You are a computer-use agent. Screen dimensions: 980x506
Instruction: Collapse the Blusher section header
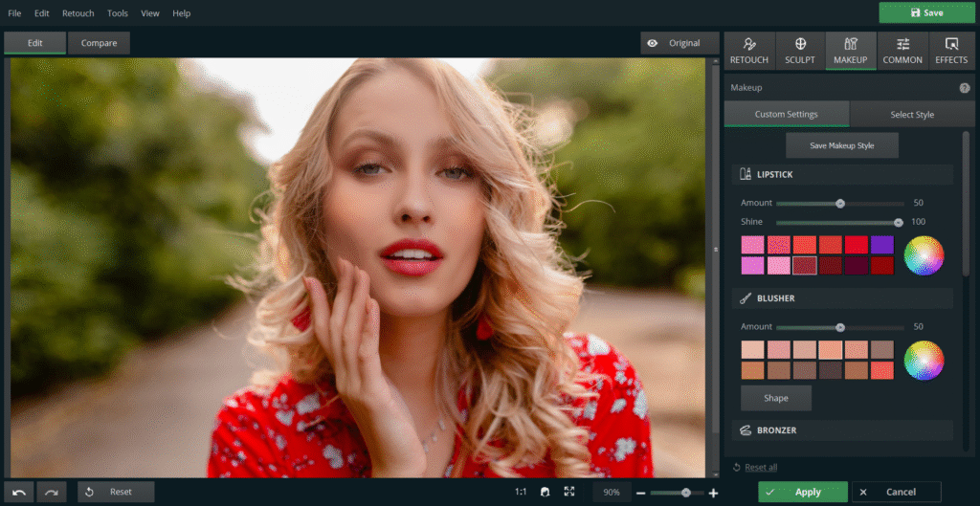pos(842,298)
